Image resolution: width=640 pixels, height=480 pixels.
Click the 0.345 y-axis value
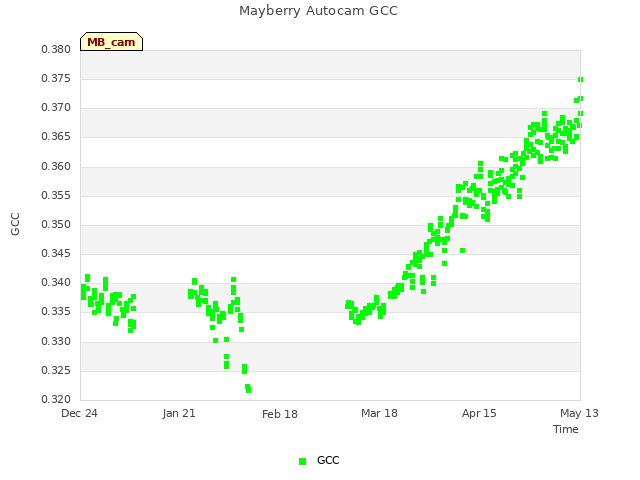point(56,253)
